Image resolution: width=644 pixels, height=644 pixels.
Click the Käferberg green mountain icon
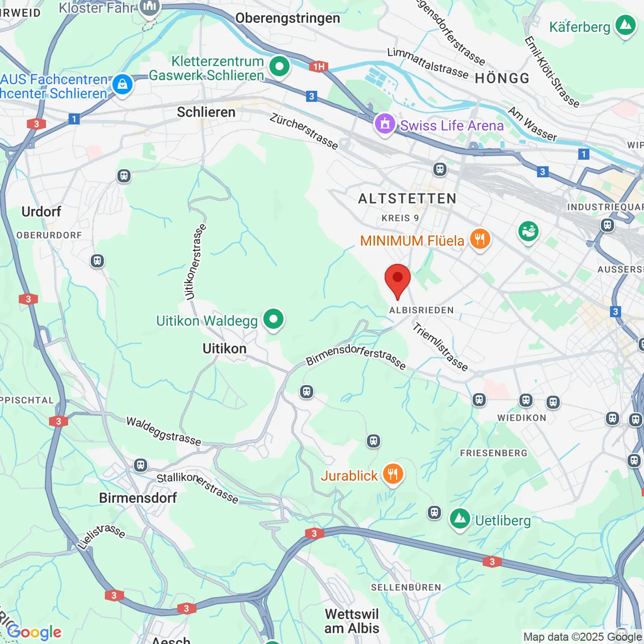pyautogui.click(x=626, y=26)
